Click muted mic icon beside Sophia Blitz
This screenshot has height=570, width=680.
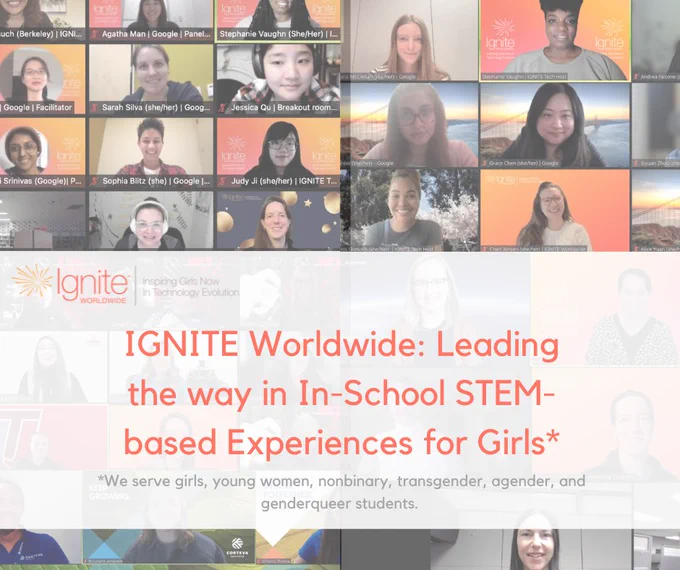pyautogui.click(x=94, y=181)
